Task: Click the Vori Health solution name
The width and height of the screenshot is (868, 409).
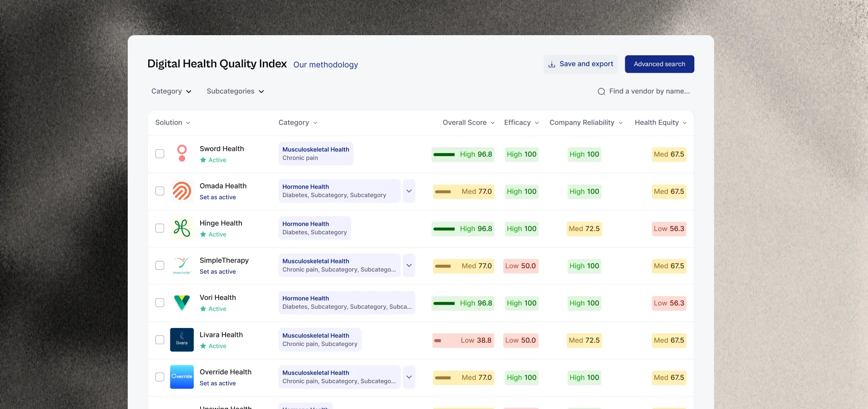Action: (x=217, y=298)
